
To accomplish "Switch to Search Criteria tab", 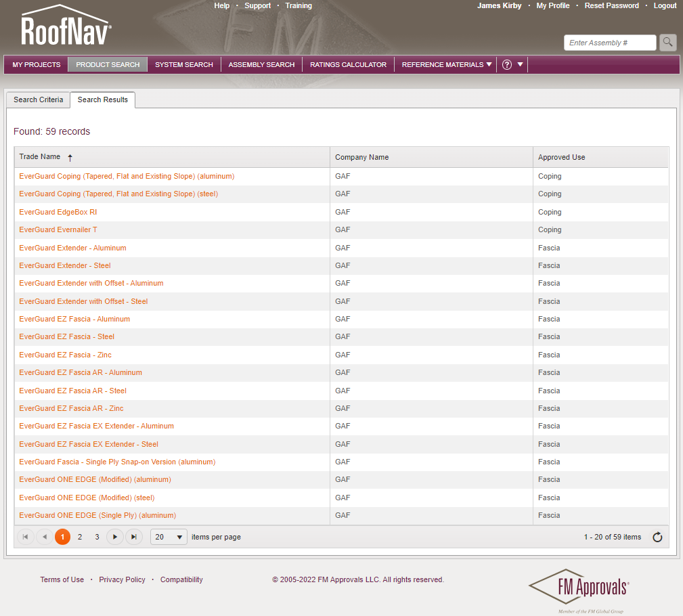I will [x=39, y=100].
